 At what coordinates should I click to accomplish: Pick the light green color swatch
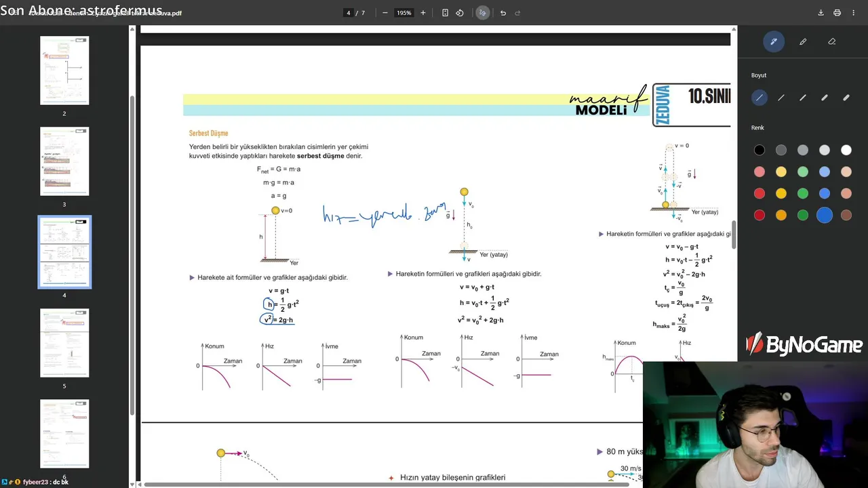tap(803, 172)
